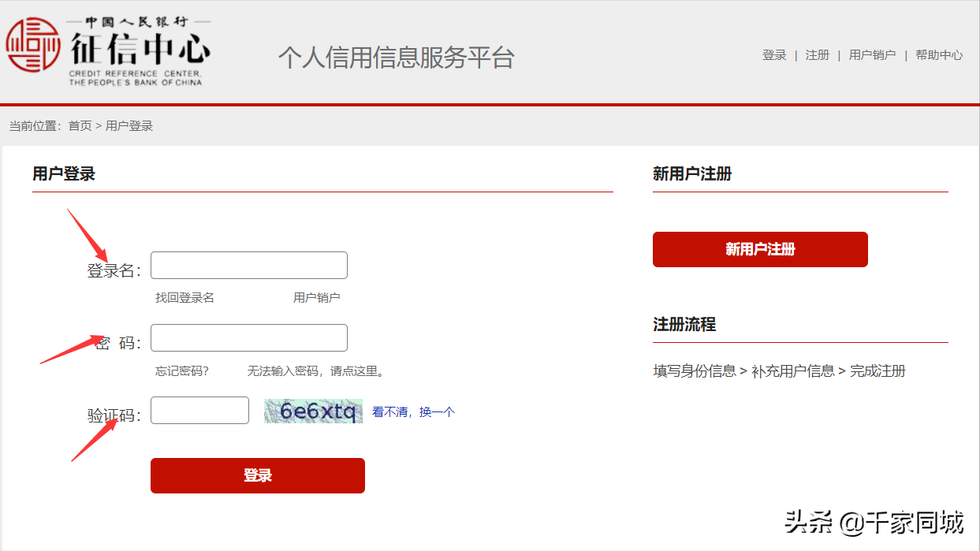Open 用户销户 in the top navigation
This screenshot has height=551, width=980.
click(x=872, y=55)
